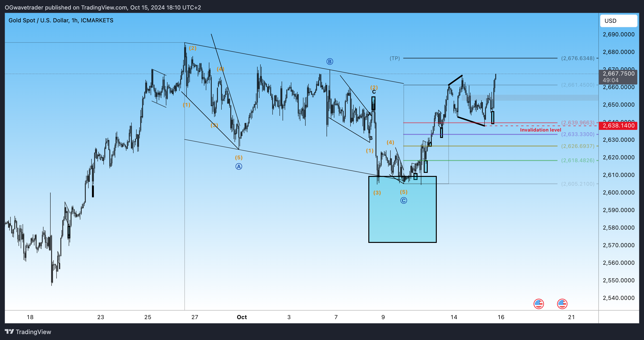This screenshot has width=644, height=340.
Task: Click the OGwavetrader published header text
Action: coord(103,7)
